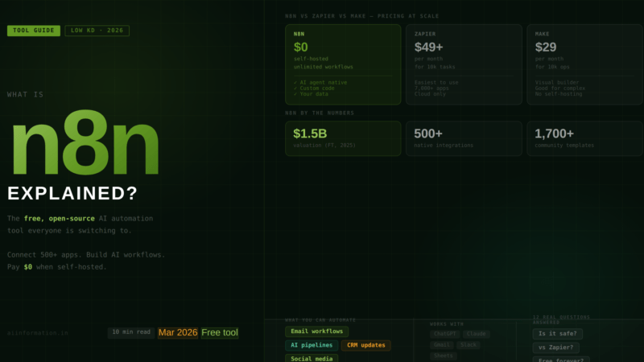Select the Zapier $49+ pricing card
This screenshot has width=644, height=362.
(x=464, y=64)
